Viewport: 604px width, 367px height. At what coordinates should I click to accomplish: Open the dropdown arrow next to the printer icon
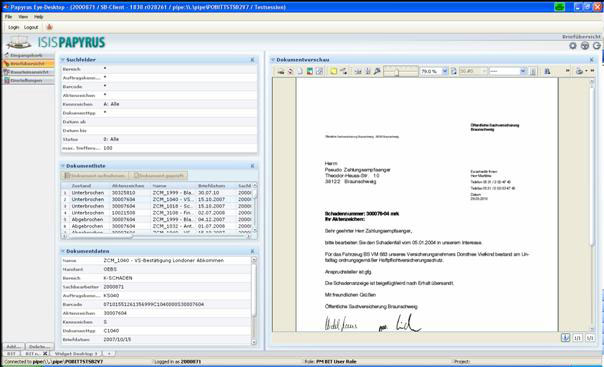[586, 71]
